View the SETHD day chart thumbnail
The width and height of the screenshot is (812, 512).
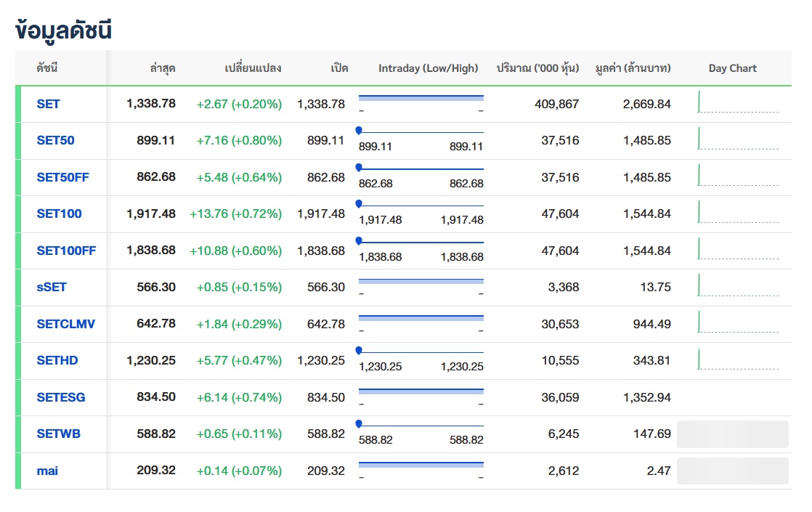point(737,359)
